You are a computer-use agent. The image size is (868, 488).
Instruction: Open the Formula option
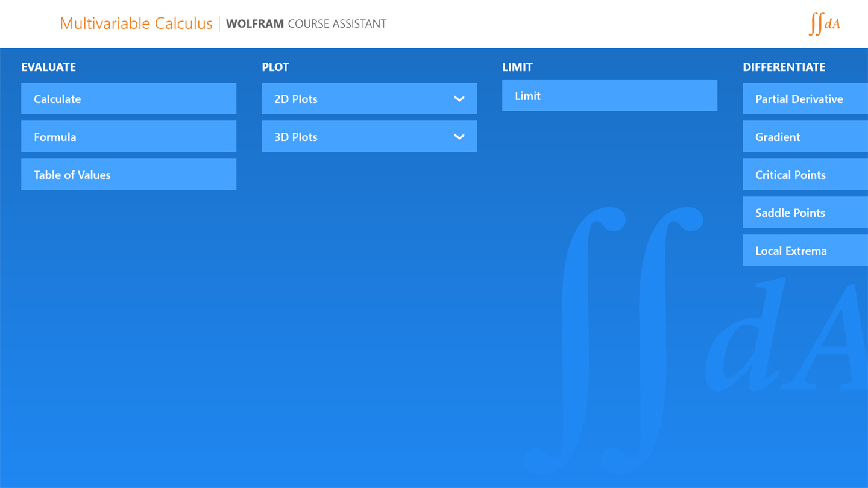pyautogui.click(x=128, y=137)
